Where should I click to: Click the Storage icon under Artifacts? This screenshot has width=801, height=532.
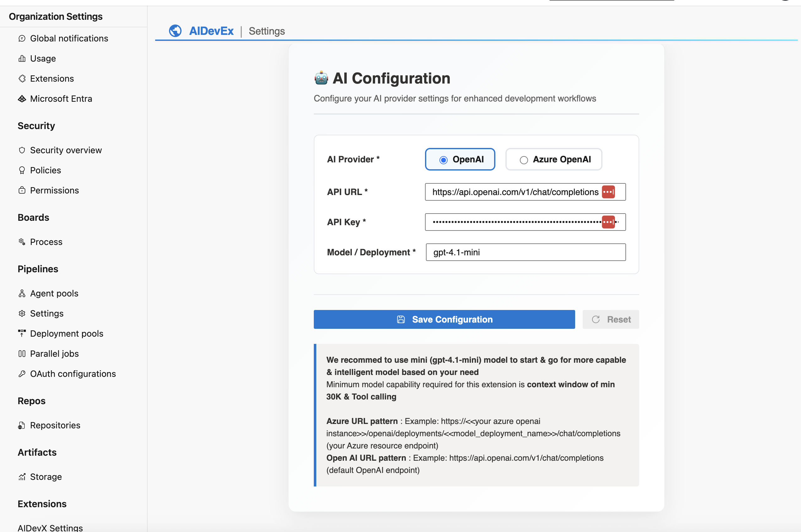click(x=22, y=477)
